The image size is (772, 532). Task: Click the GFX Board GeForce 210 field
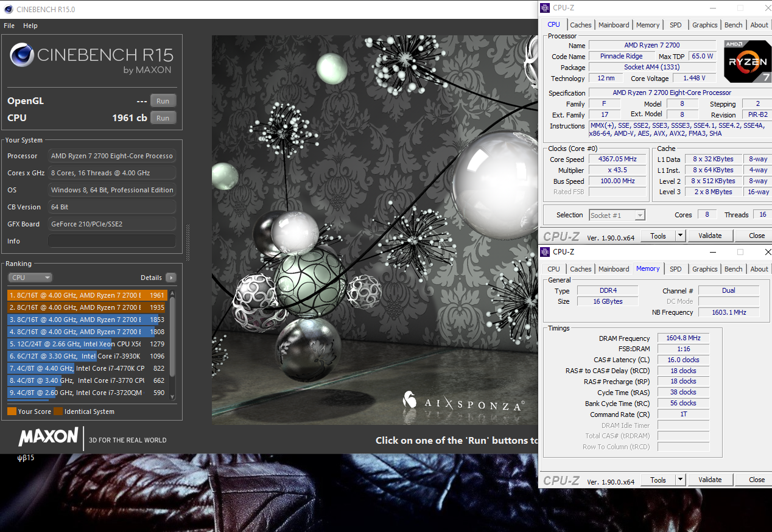112,224
